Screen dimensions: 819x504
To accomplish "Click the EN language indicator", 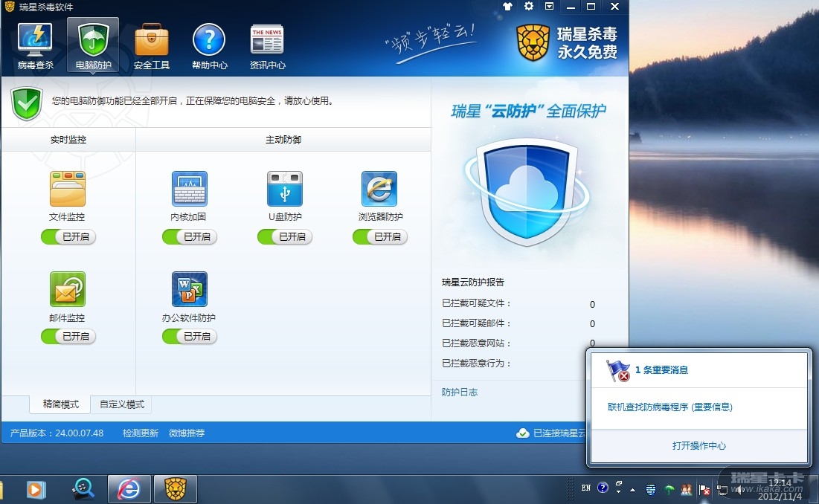I will coord(586,488).
